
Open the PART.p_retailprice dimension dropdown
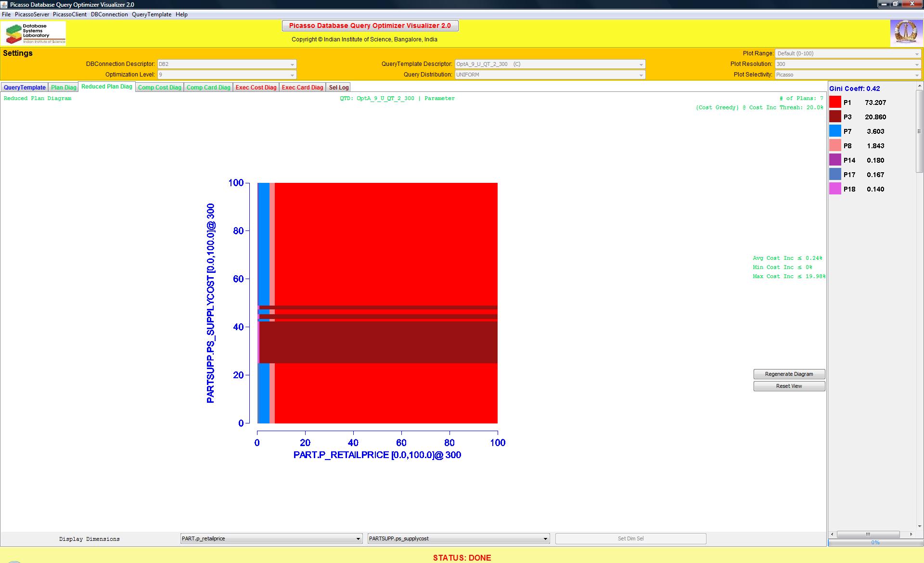pyautogui.click(x=358, y=539)
